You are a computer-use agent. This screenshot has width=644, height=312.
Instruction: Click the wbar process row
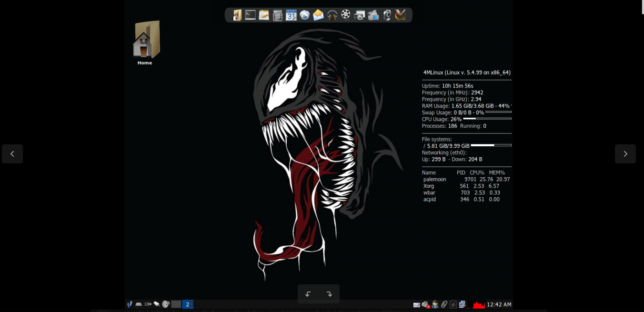pyautogui.click(x=462, y=193)
